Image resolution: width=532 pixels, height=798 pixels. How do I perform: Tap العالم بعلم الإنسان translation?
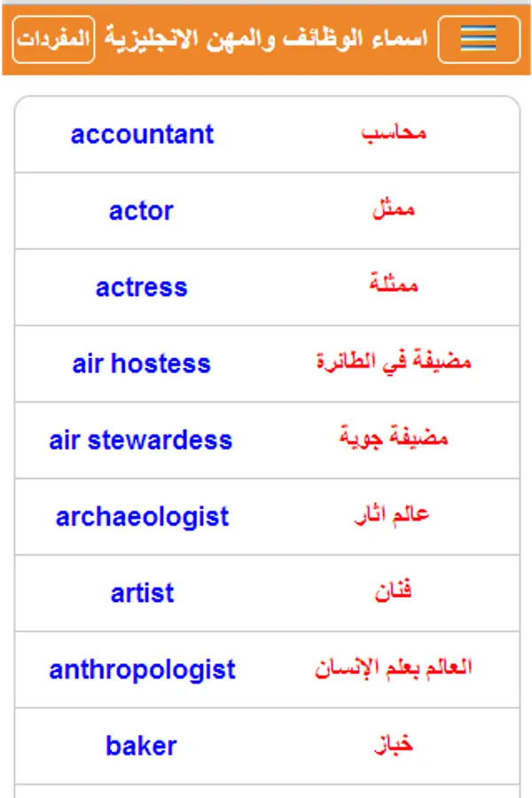[x=393, y=668]
